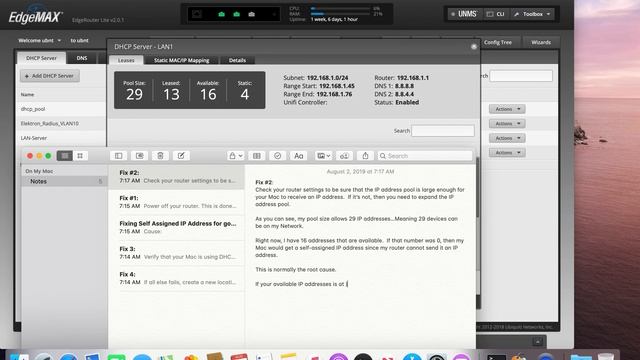Click the first green port icon in EdgeMAX
Image resolution: width=640 pixels, height=360 pixels.
pyautogui.click(x=221, y=14)
